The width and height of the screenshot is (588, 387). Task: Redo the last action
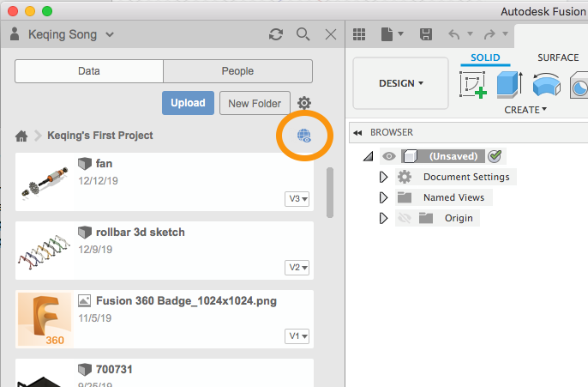pyautogui.click(x=489, y=34)
